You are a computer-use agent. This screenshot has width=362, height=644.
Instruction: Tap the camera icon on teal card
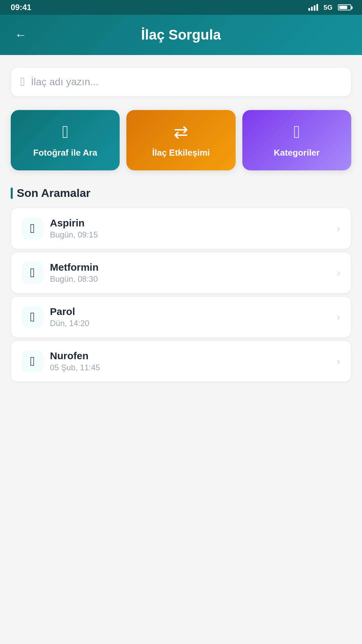[65, 132]
